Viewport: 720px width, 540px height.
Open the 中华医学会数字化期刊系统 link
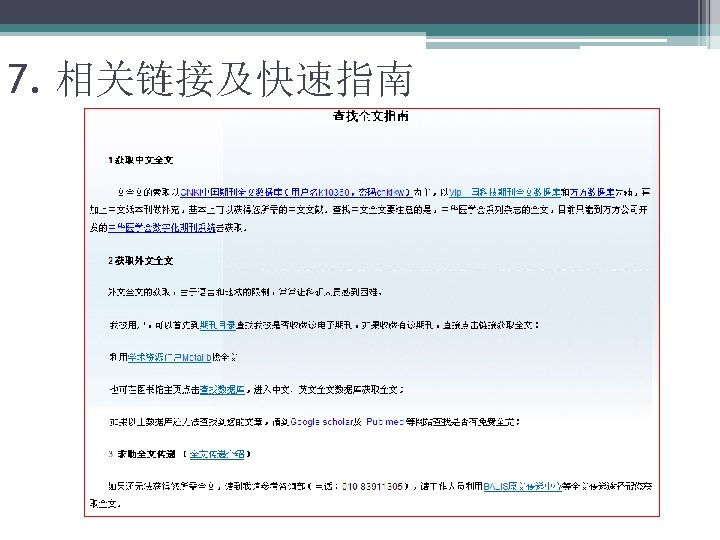click(x=162, y=227)
